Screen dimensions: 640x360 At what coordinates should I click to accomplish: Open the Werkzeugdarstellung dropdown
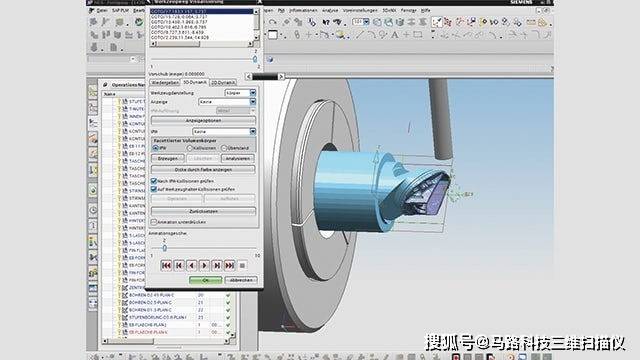[253, 93]
